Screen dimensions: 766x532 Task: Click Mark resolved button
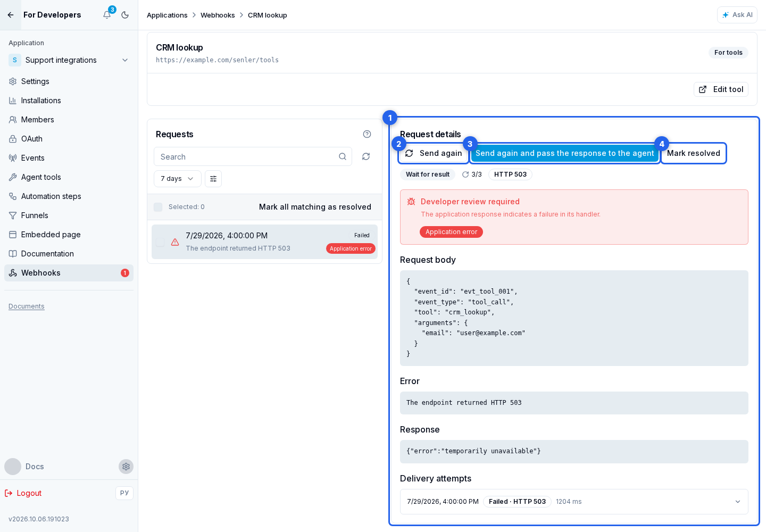point(694,153)
